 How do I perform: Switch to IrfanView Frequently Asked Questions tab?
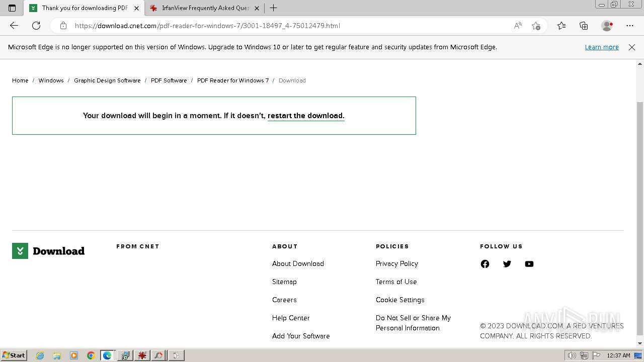point(205,8)
